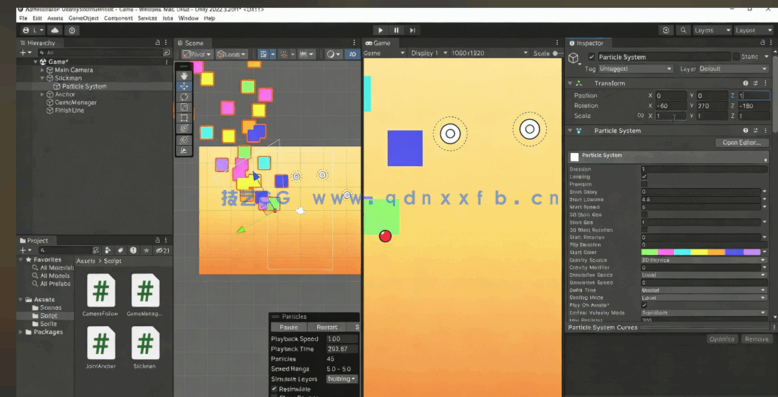
Task: Lock the Hierarchy panel with padlock icon
Action: (158, 43)
